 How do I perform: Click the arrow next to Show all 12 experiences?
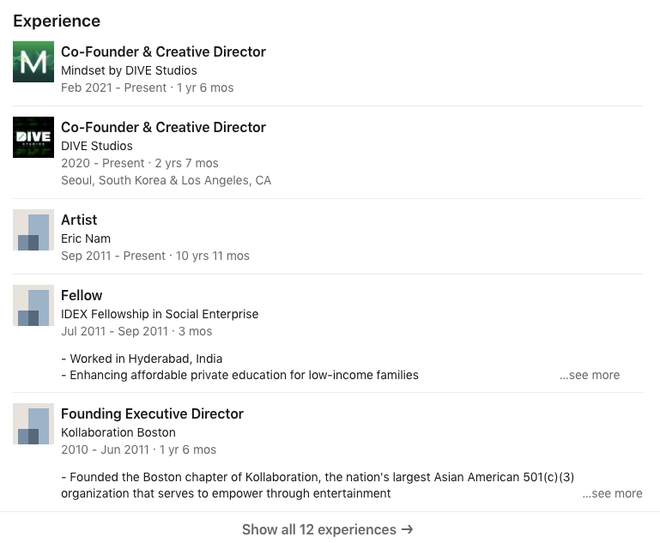(407, 529)
